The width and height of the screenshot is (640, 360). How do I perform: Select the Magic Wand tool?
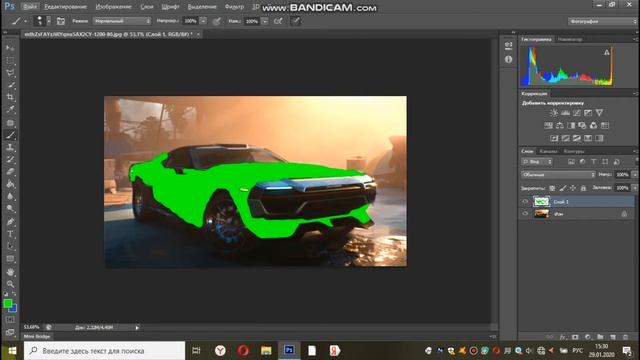click(10, 85)
